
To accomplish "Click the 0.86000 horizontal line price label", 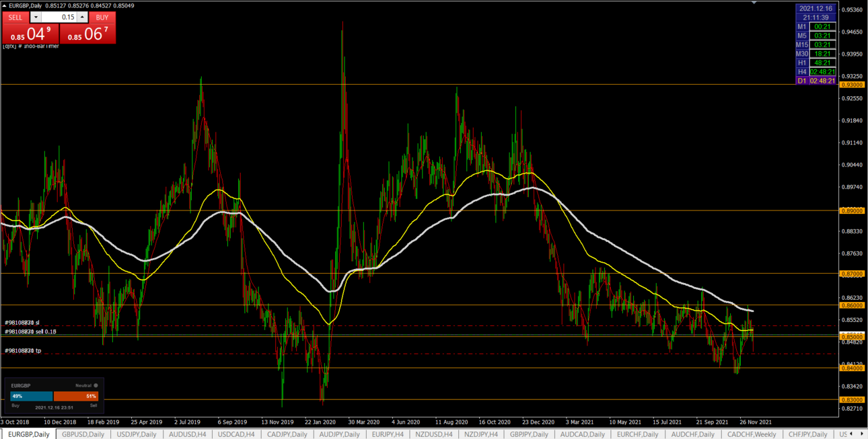I will (x=852, y=305).
